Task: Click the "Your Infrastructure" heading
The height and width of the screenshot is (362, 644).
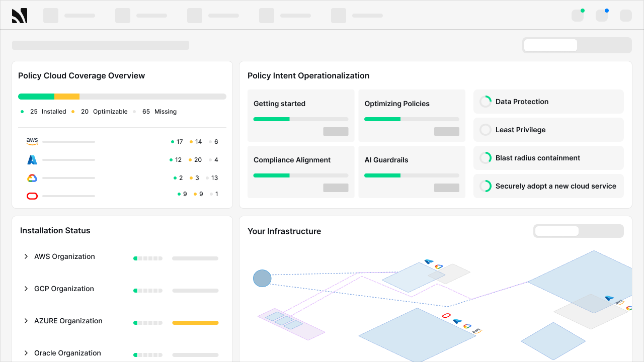Action: pyautogui.click(x=284, y=231)
